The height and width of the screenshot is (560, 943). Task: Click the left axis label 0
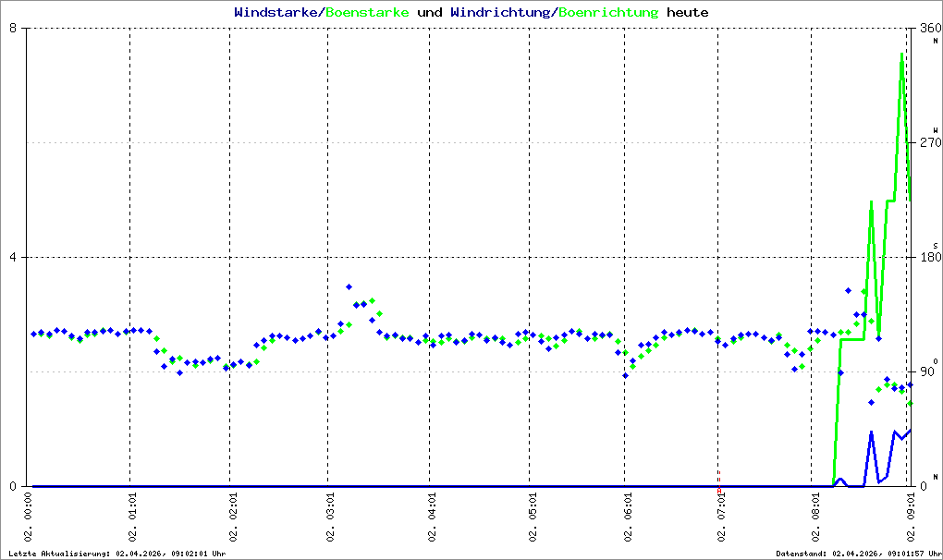(x=13, y=486)
